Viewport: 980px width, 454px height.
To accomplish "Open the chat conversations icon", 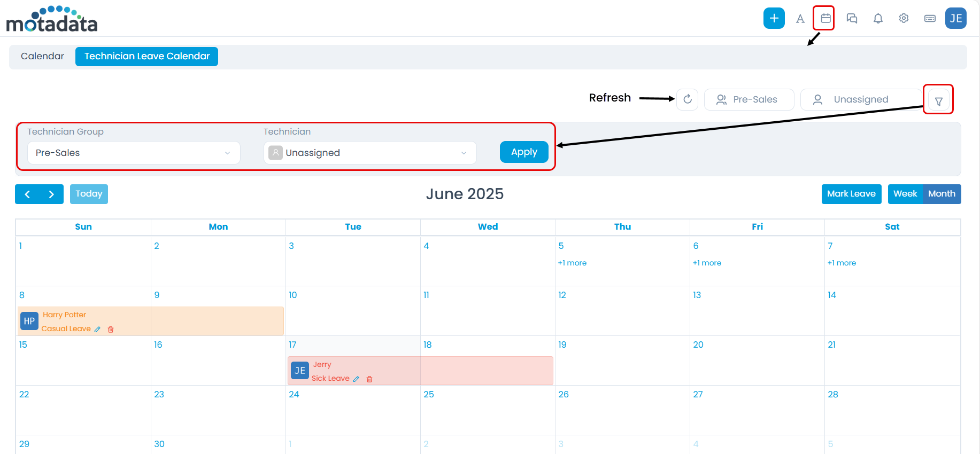I will [852, 18].
